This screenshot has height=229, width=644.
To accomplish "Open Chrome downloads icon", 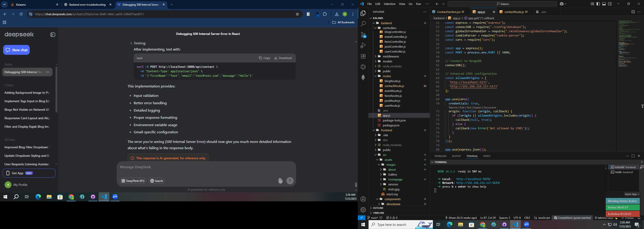I will pyautogui.click(x=337, y=14).
